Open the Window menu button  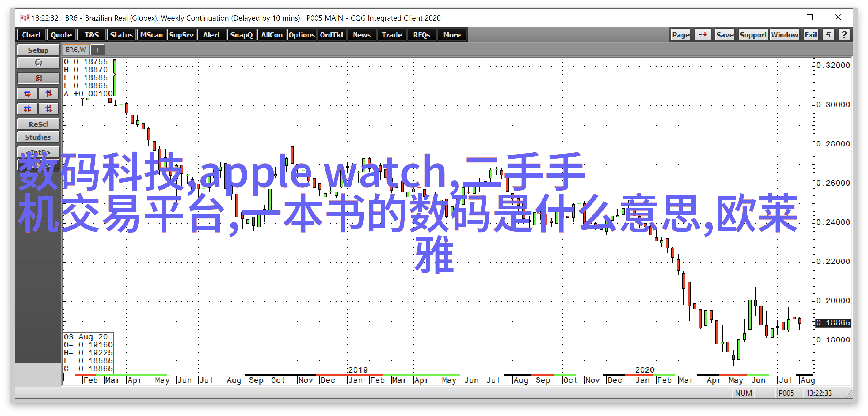pyautogui.click(x=784, y=35)
